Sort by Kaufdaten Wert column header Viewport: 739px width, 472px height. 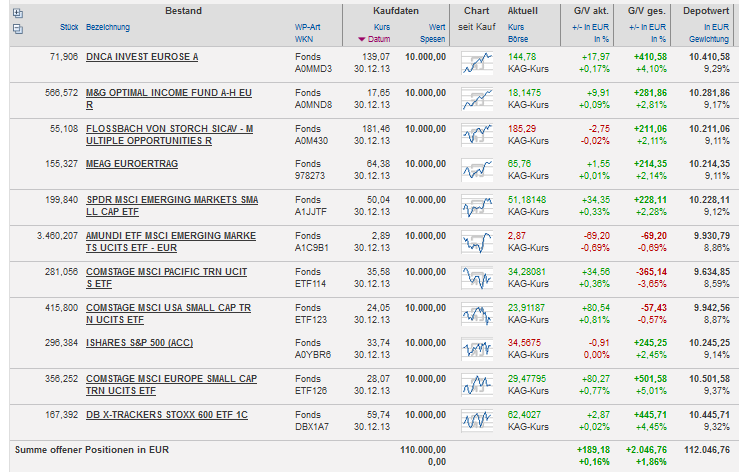437,27
